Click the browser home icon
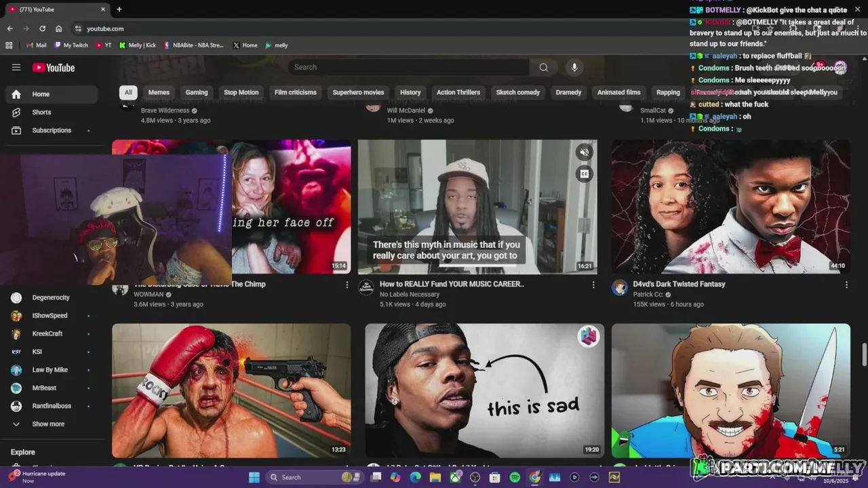Viewport: 868px width, 488px height. [58, 28]
